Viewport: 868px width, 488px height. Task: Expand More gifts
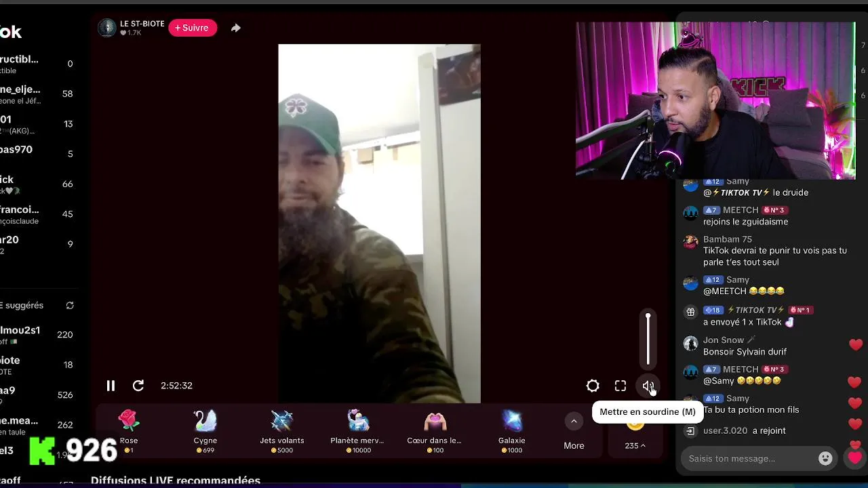point(574,432)
